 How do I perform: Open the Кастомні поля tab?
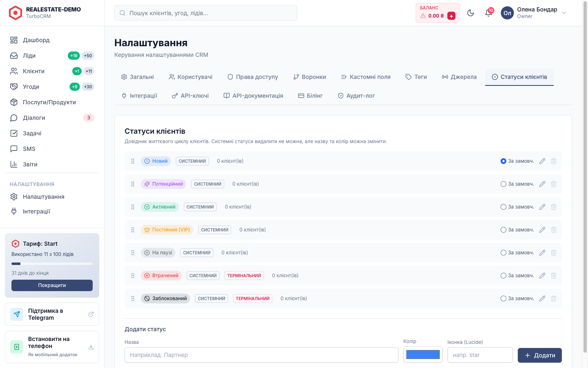point(366,77)
